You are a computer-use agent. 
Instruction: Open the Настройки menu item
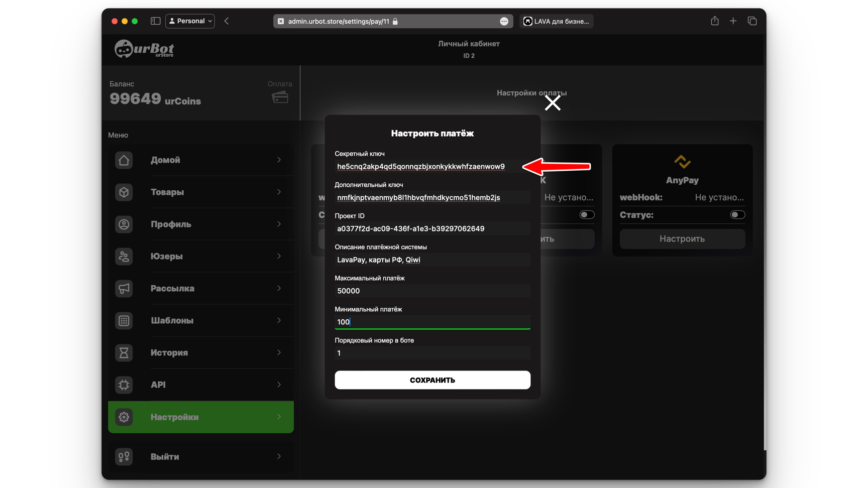200,417
